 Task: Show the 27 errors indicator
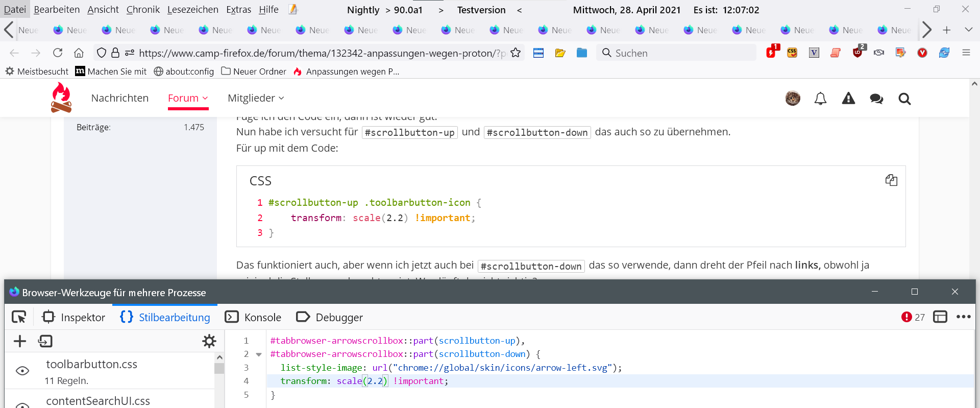[913, 317]
